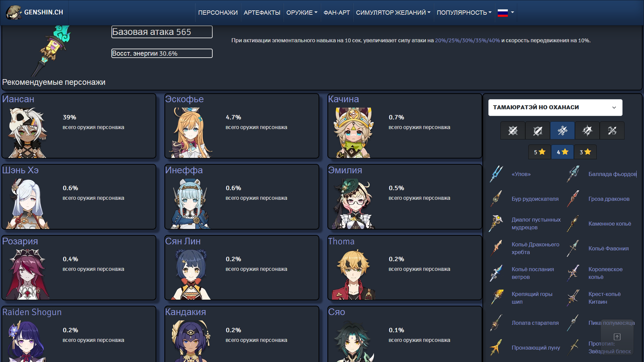Click Эскофье's character portrait
Screen dimensions: 644x362
point(191,133)
